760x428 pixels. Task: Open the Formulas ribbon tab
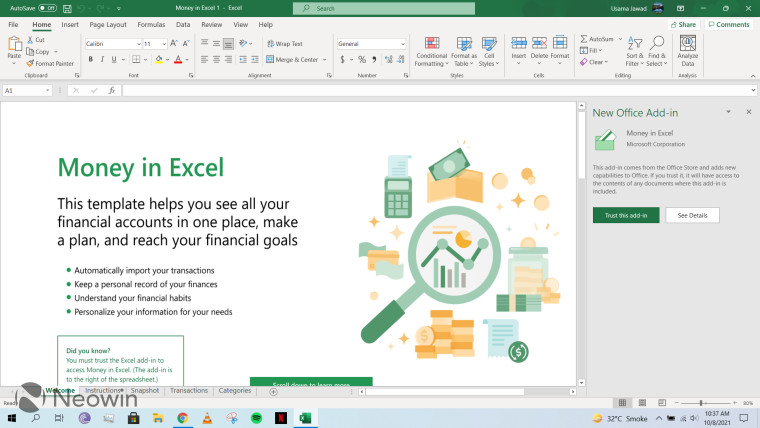point(151,24)
